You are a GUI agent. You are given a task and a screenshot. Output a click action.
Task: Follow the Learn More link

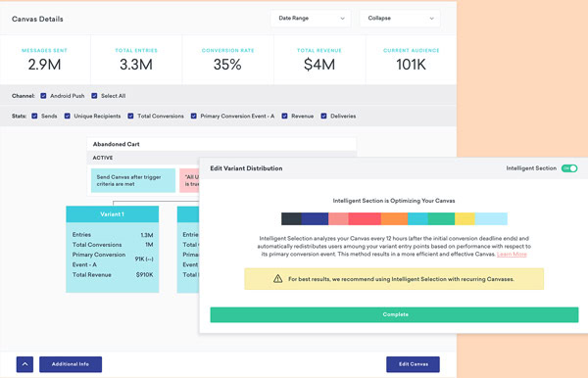(x=512, y=255)
